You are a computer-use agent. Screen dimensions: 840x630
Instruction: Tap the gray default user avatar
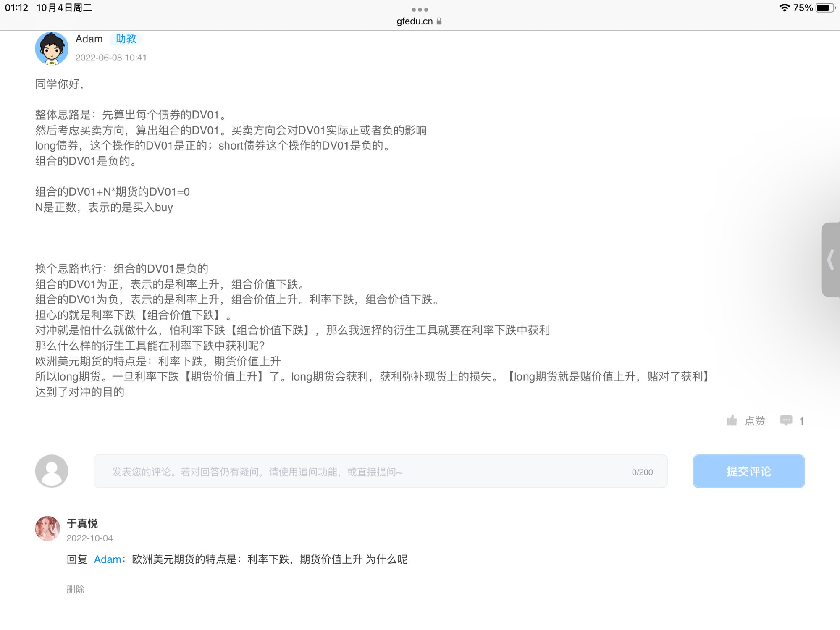pos(52,471)
